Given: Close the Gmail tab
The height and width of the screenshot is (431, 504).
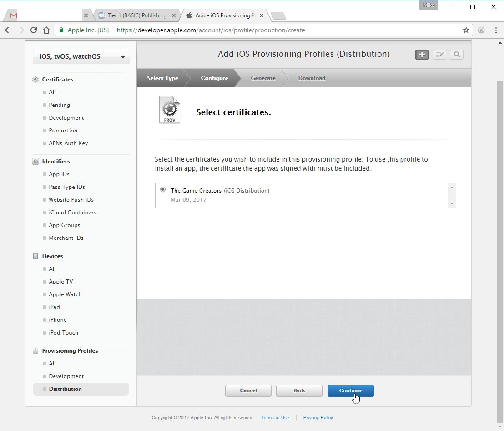Looking at the screenshot, I should (86, 15).
